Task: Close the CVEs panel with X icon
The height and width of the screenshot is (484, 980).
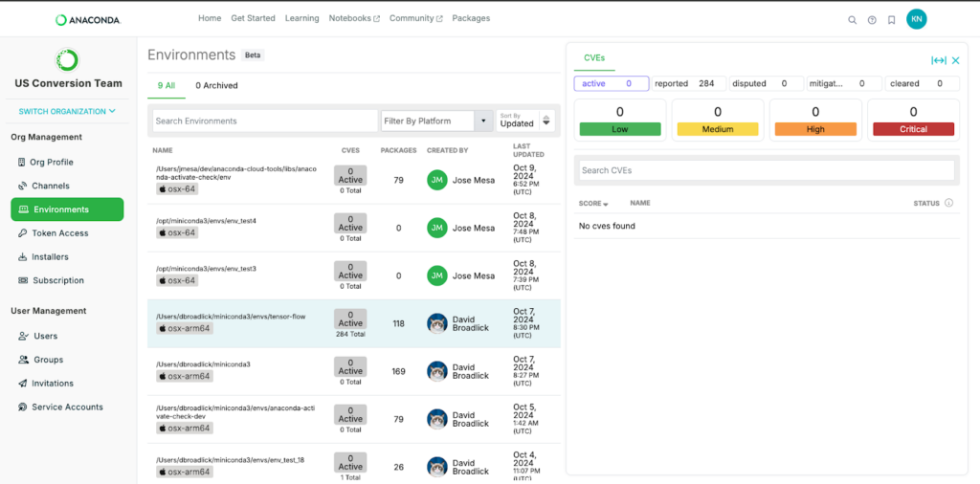Action: pyautogui.click(x=956, y=60)
